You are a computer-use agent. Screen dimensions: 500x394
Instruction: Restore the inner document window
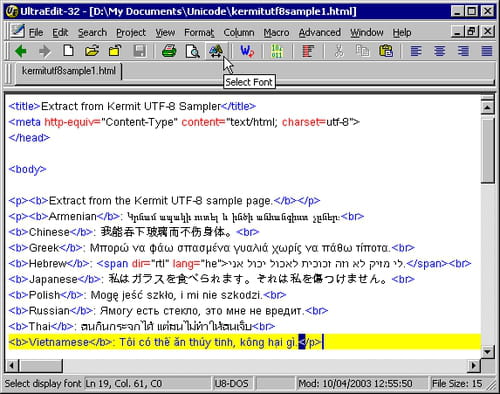point(472,31)
